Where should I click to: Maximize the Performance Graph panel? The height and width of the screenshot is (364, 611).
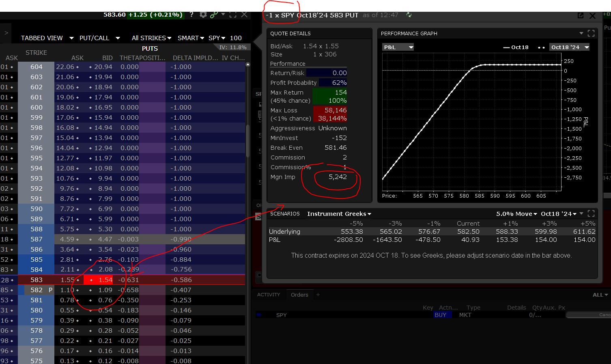(x=591, y=34)
